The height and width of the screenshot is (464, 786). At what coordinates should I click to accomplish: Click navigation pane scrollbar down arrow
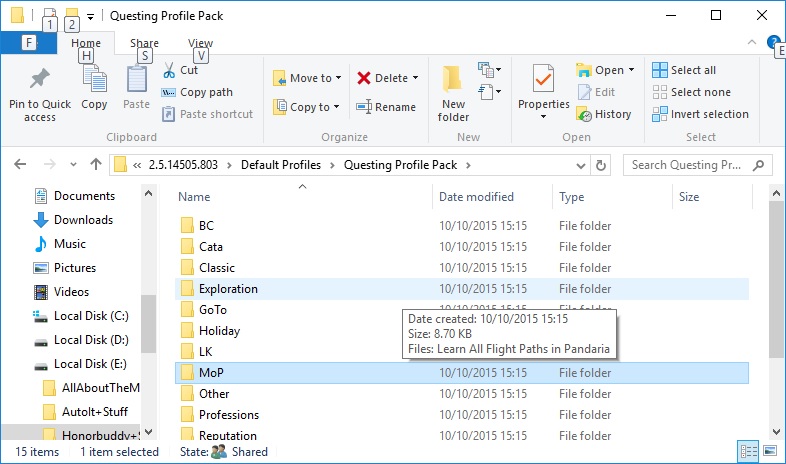tap(148, 431)
